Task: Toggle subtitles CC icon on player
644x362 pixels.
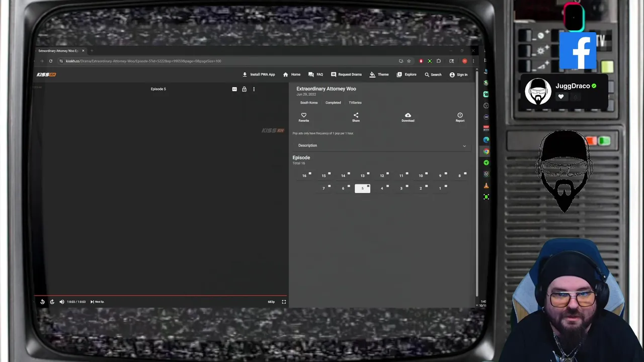Action: click(234, 89)
